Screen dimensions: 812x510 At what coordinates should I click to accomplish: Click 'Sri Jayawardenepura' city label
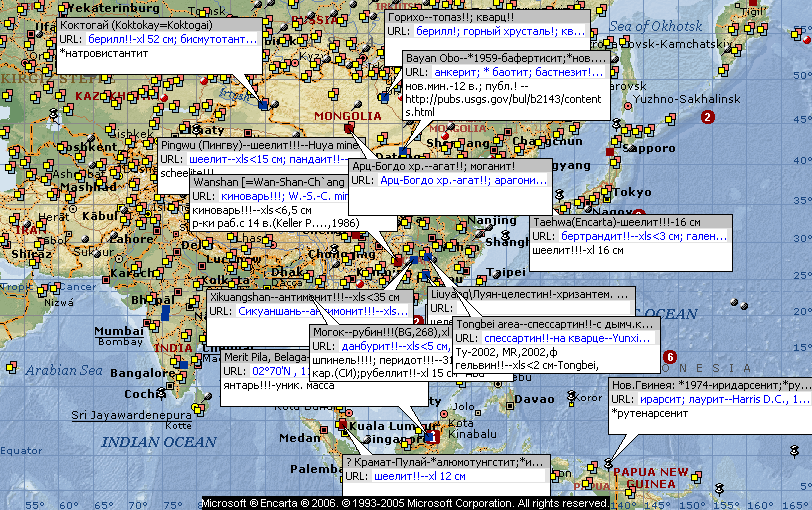pyautogui.click(x=132, y=415)
